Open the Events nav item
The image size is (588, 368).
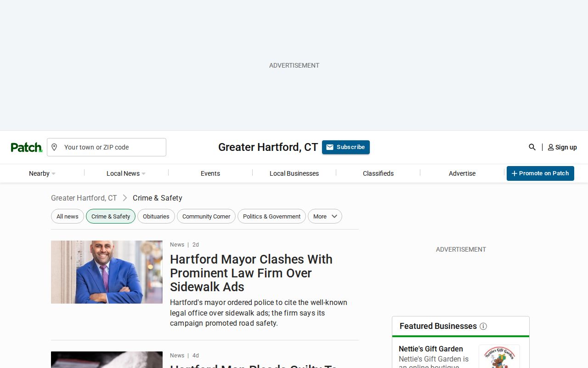(210, 173)
